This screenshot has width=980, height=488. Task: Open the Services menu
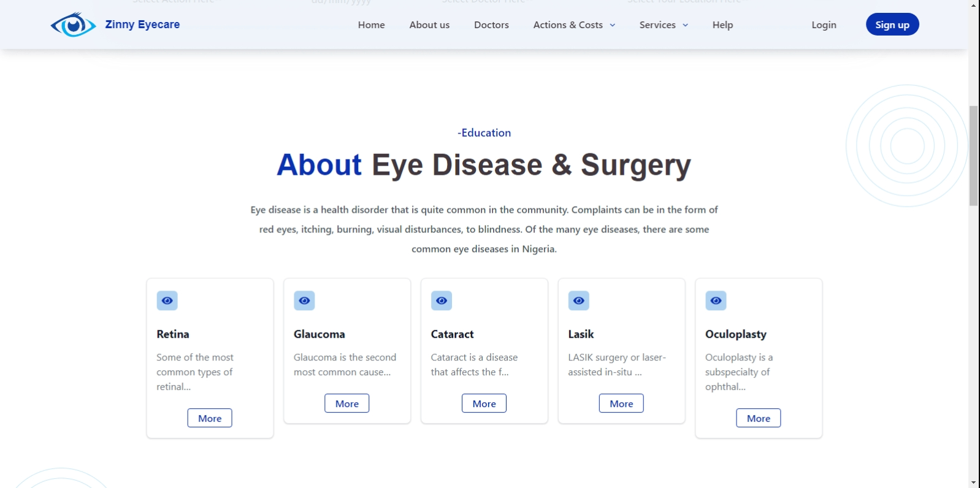(657, 25)
